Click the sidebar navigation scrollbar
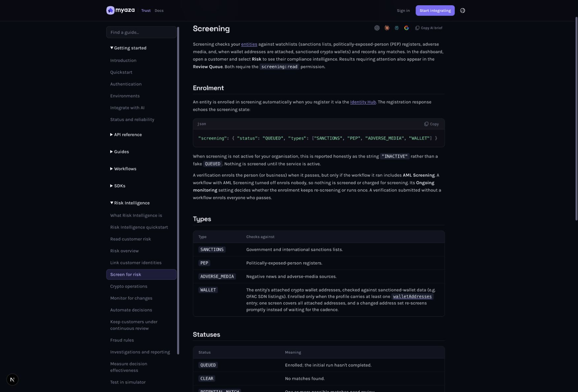Screen dimensions: 578x392 point(178,191)
